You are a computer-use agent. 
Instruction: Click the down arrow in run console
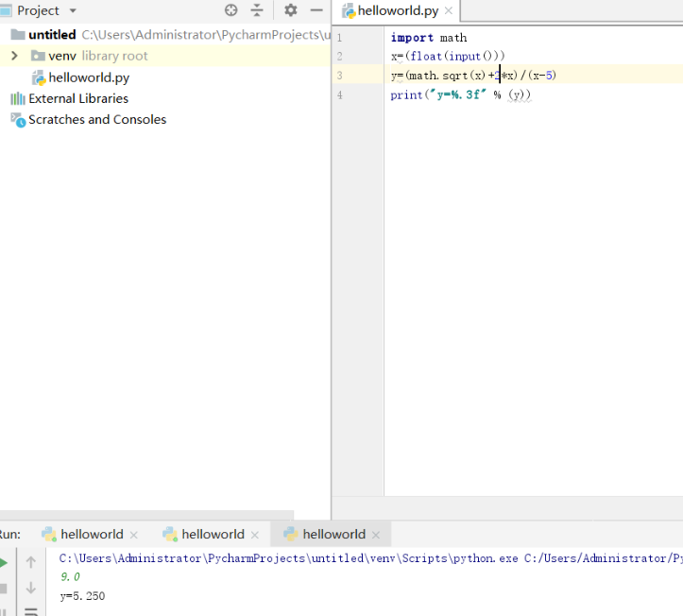(x=30, y=588)
